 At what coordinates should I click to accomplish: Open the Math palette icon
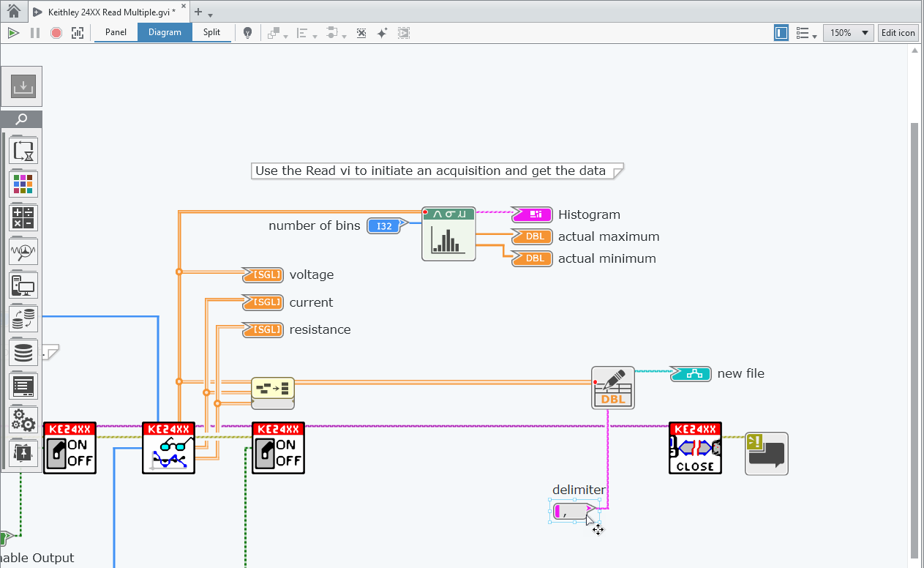(23, 218)
